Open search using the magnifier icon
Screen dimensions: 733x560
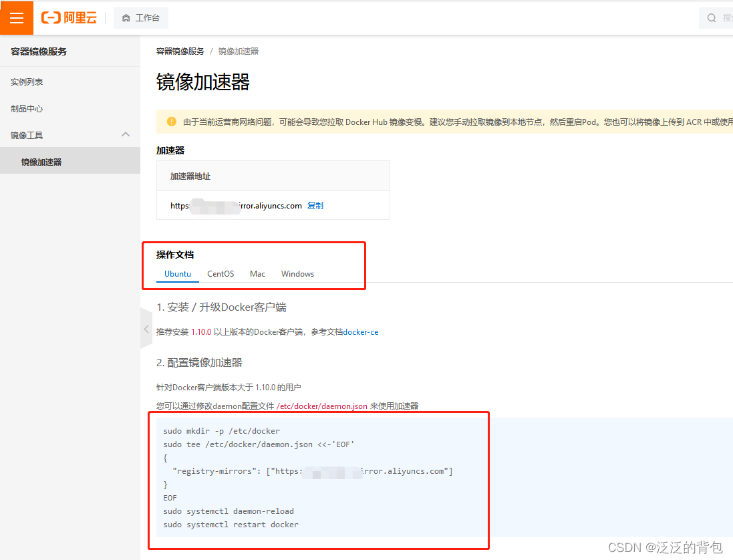tap(710, 17)
